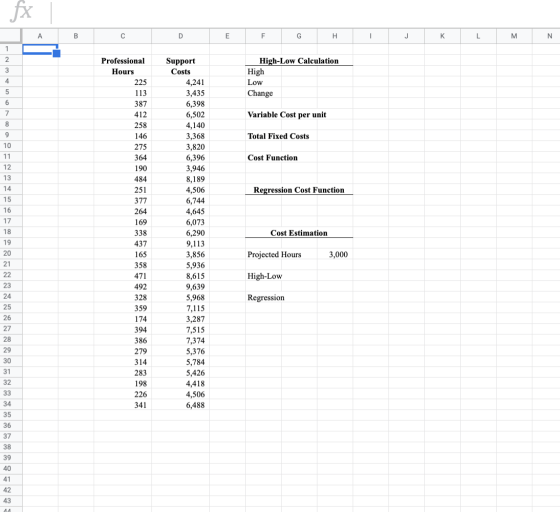The height and width of the screenshot is (512, 560).
Task: Select column H header
Action: [x=335, y=36]
